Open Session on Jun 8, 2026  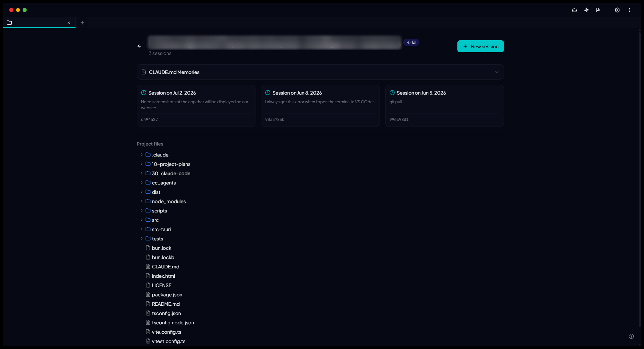[320, 106]
